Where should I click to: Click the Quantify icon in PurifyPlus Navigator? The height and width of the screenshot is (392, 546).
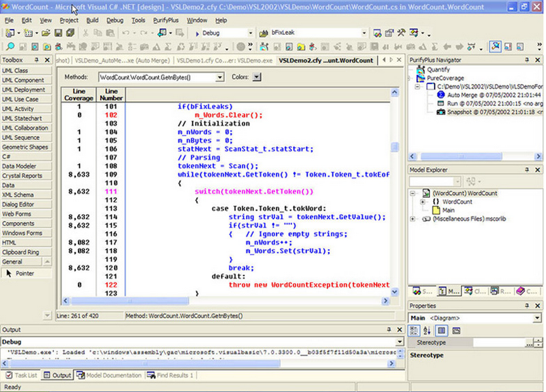(x=421, y=70)
